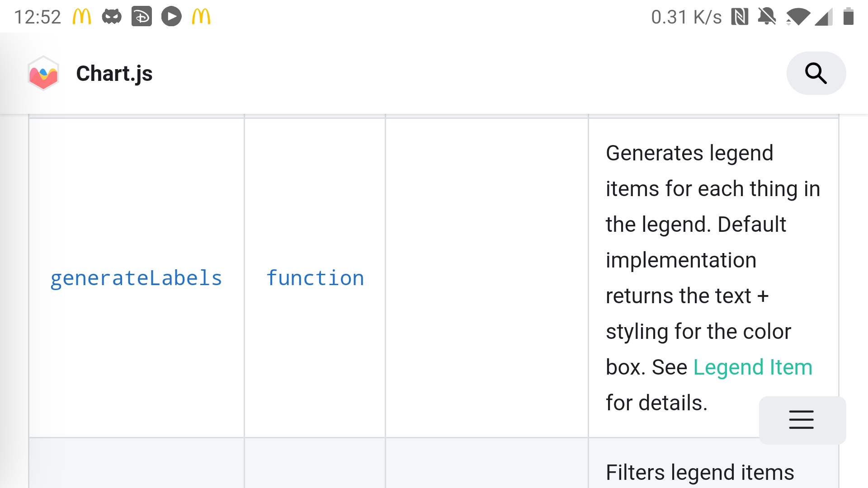The width and height of the screenshot is (868, 488).
Task: Open the hamburger navigation menu
Action: 801,420
